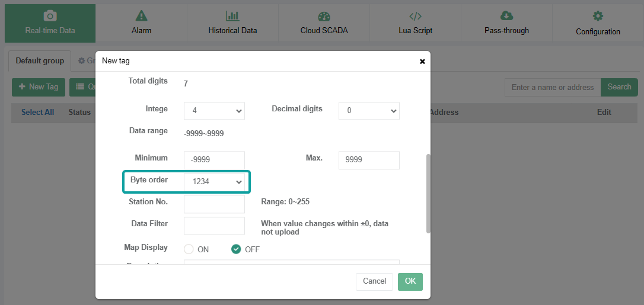
Task: Click the green Search button
Action: click(x=619, y=87)
